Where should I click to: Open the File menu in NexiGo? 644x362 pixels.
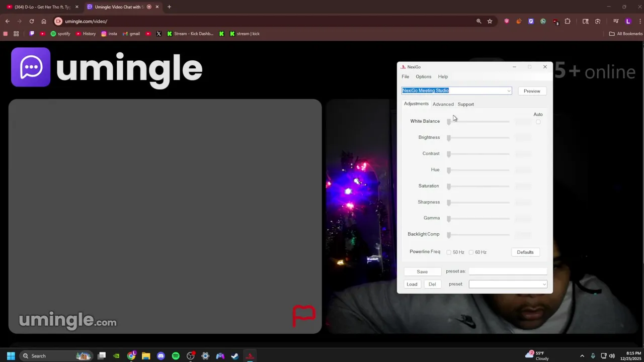pos(405,76)
